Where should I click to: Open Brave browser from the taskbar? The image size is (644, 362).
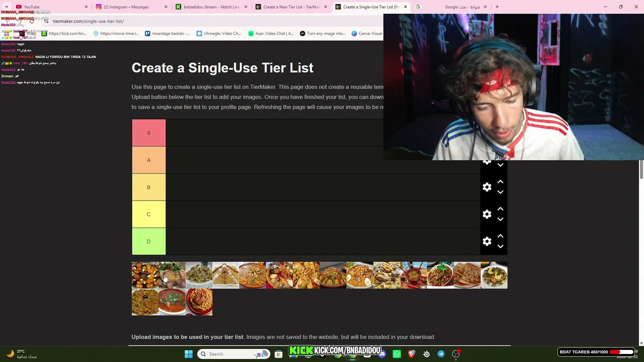(x=412, y=354)
